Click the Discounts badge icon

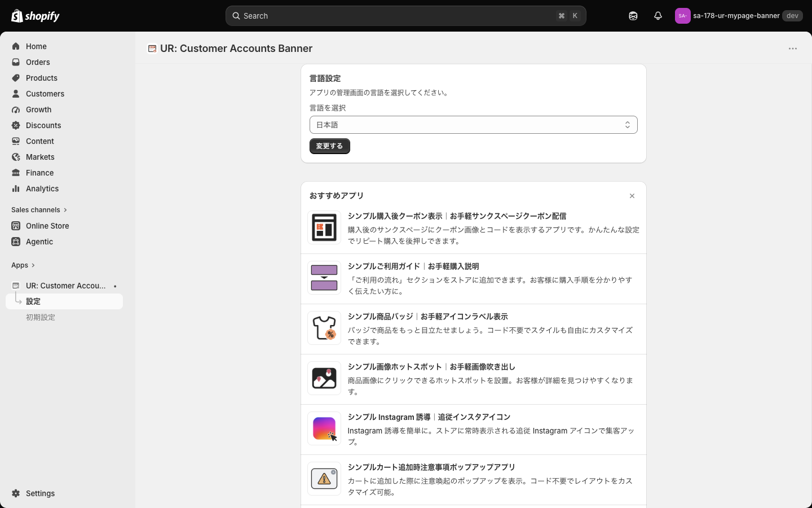coord(16,125)
